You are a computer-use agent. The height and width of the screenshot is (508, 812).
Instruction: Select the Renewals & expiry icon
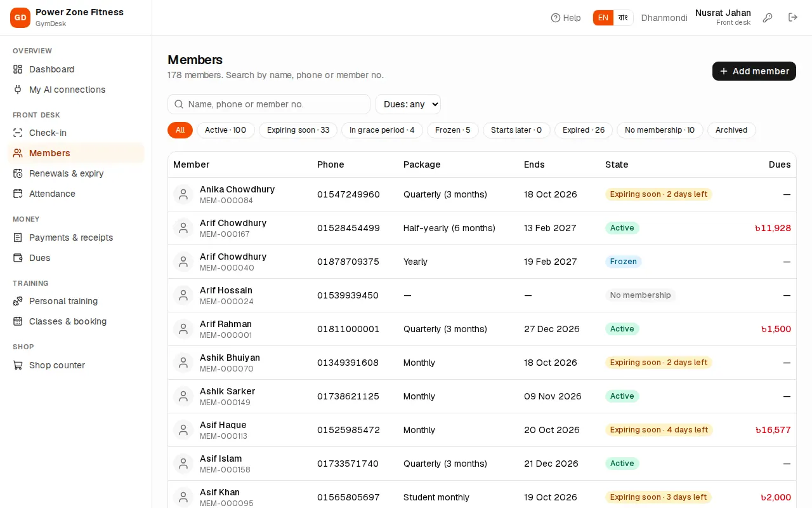tap(18, 173)
